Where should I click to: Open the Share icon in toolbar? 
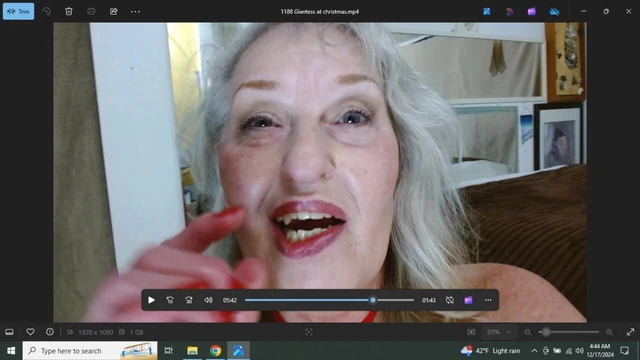[113, 11]
